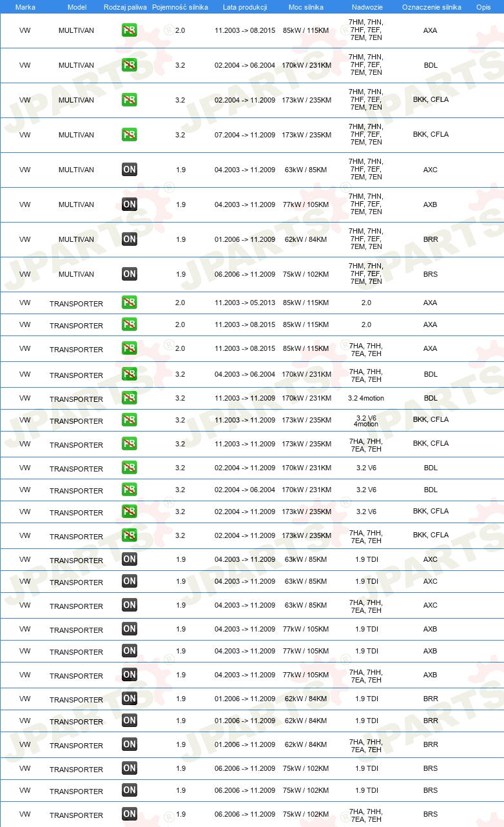Click AXC engine code in Multivan row
This screenshot has height=827, width=504.
click(x=431, y=170)
